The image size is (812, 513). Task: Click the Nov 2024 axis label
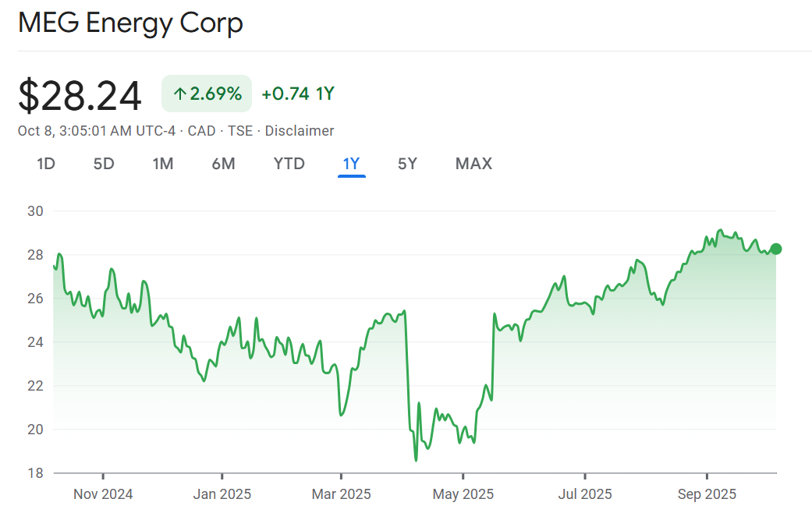(x=103, y=494)
